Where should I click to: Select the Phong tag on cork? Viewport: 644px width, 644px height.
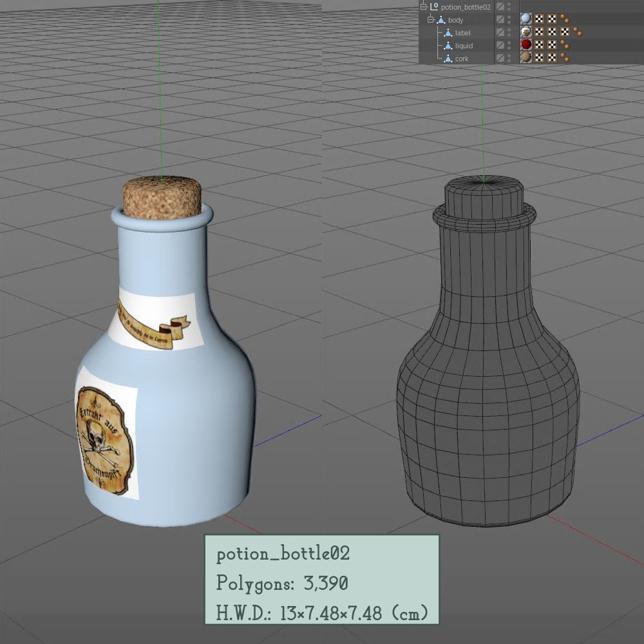coord(565,57)
